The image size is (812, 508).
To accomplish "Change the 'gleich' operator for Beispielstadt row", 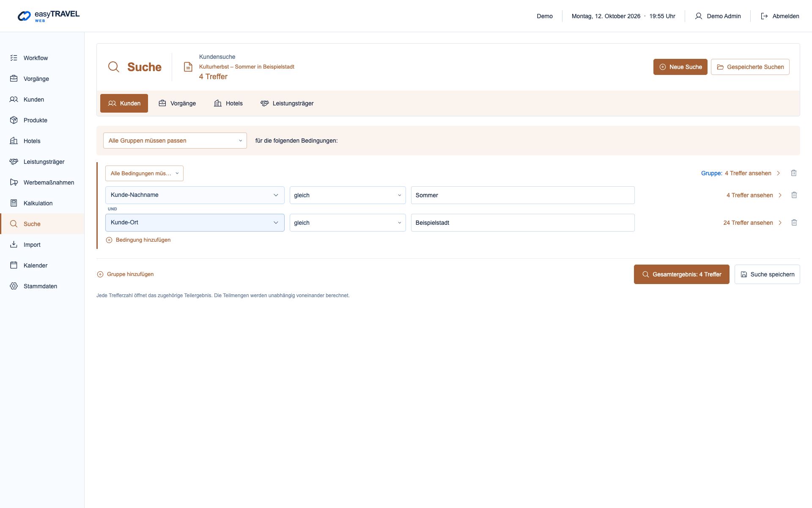I will (x=348, y=223).
